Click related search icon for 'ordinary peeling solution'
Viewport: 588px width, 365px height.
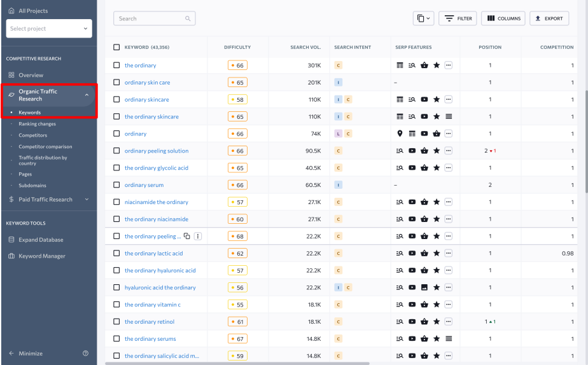(x=400, y=151)
